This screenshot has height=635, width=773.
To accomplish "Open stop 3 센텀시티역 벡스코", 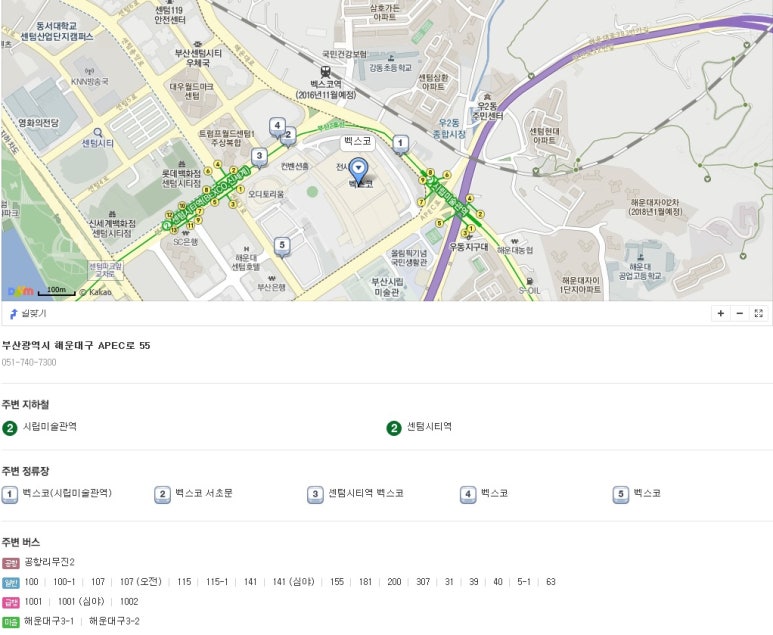I will coord(366,493).
